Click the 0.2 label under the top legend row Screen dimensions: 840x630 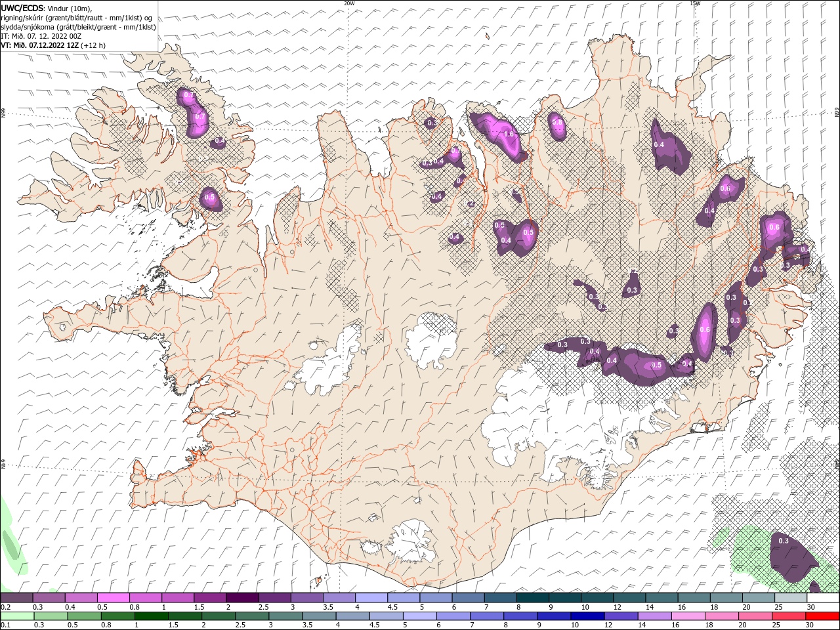point(5,607)
